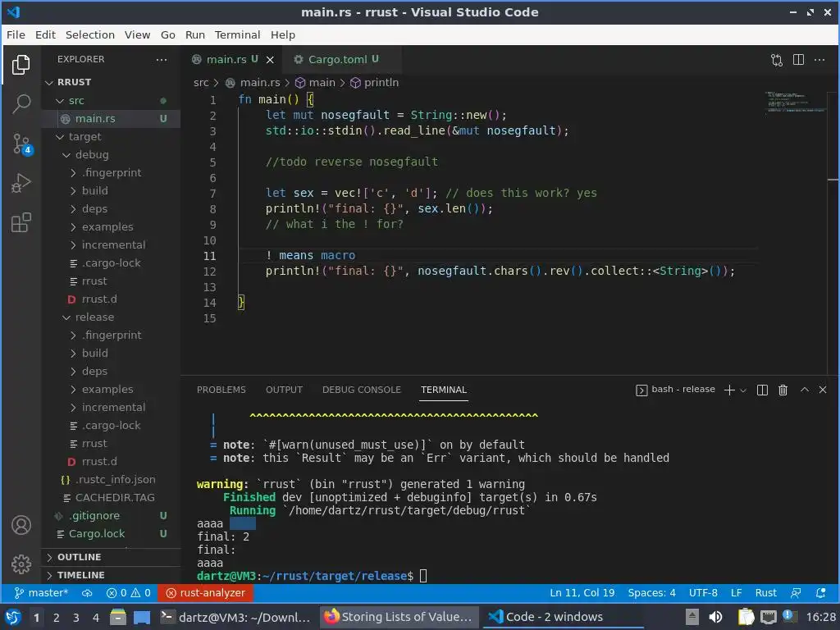Collapse the src folder

[x=111, y=101]
